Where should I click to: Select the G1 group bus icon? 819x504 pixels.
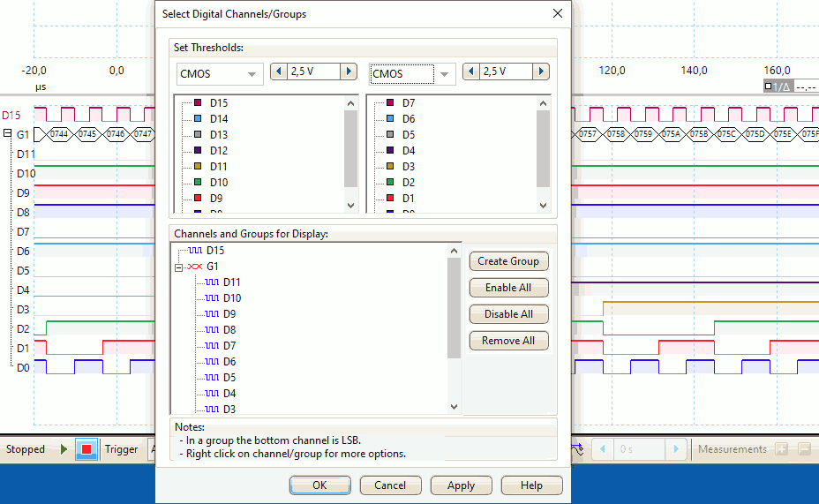click(x=195, y=267)
